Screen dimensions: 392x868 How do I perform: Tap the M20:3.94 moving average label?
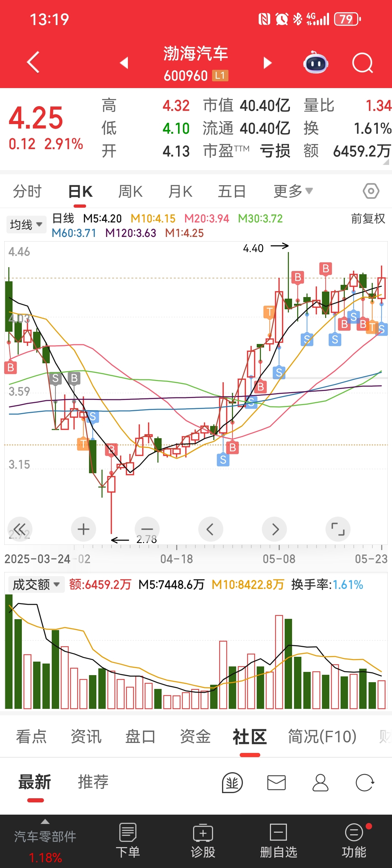[206, 218]
